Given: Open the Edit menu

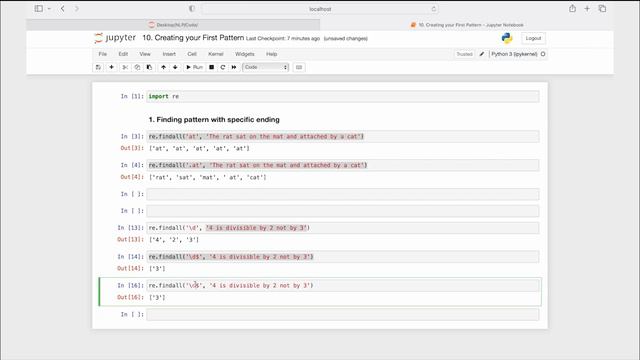Looking at the screenshot, I should [123, 54].
